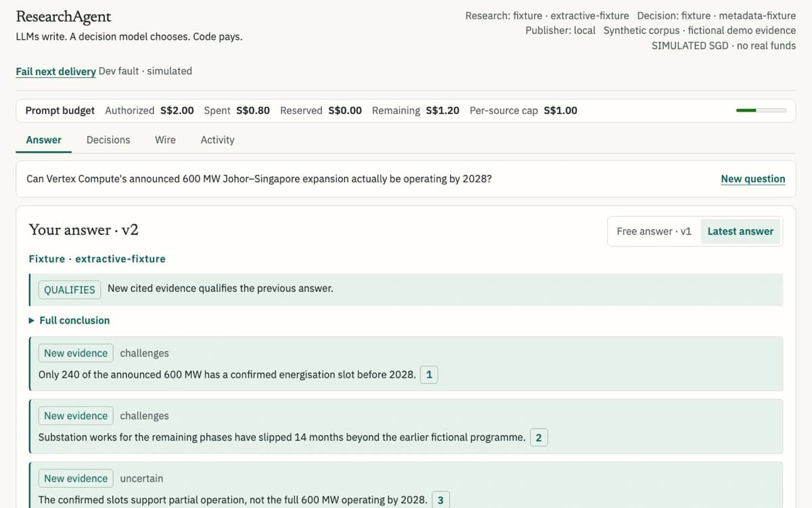Click the New cited evidence qualifies sentence
812x508 pixels.
[x=221, y=289]
